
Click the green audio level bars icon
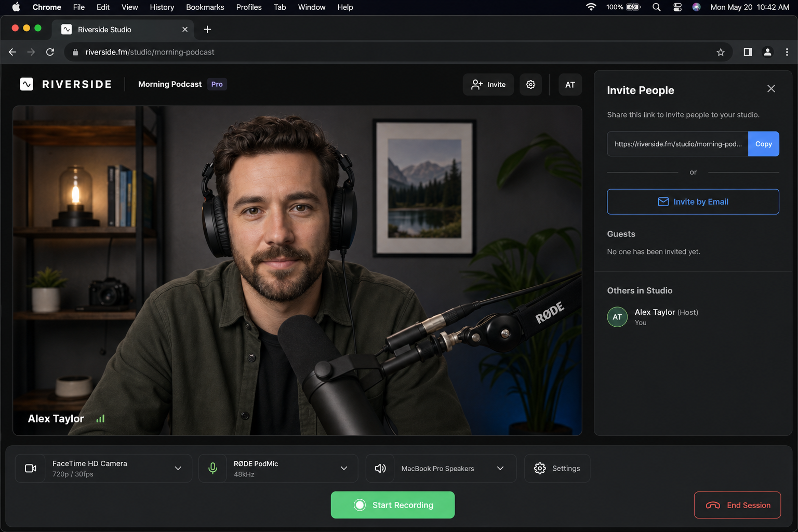(100, 418)
